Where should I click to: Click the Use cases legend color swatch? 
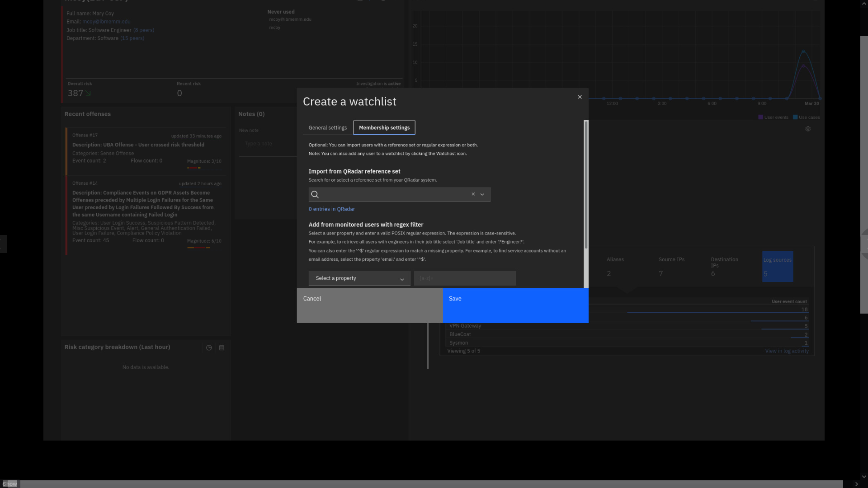coord(795,117)
